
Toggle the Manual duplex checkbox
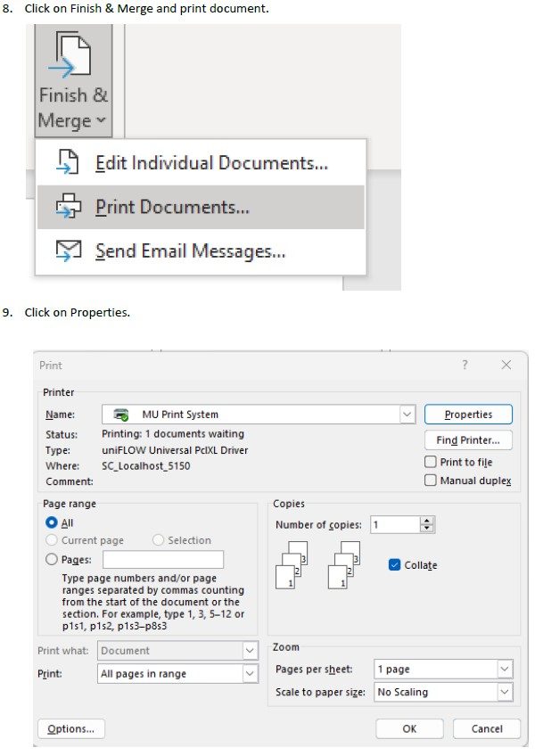(432, 481)
